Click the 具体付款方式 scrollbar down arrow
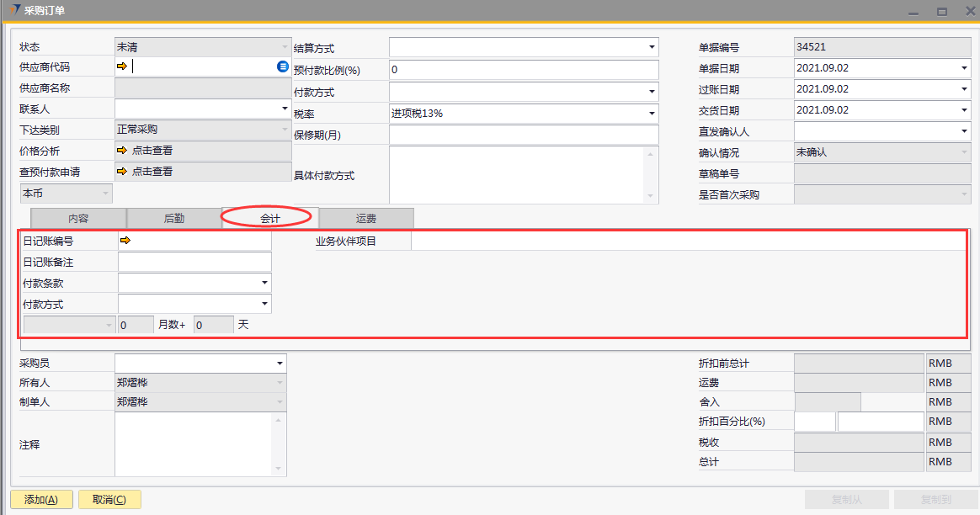 [650, 196]
